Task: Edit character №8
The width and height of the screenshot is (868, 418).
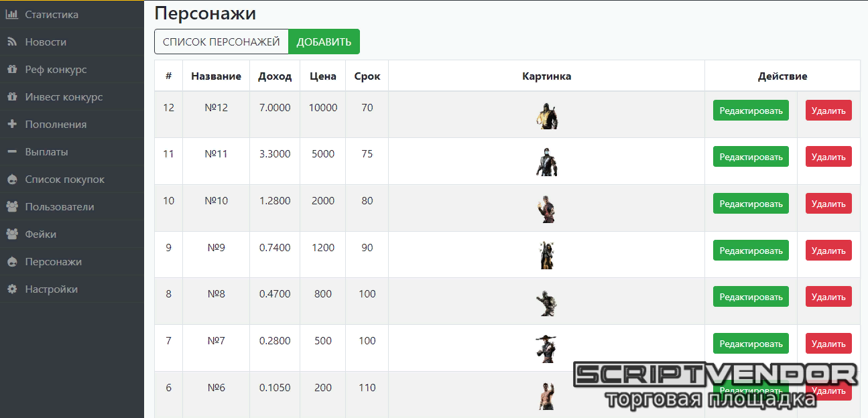Action: [x=751, y=297]
